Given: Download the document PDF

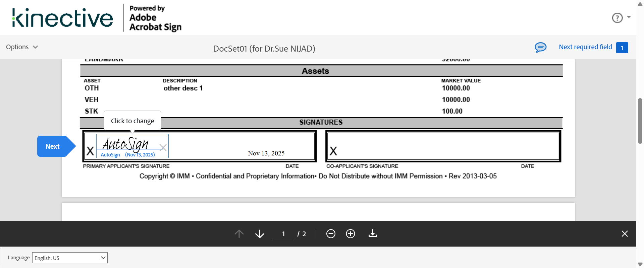Looking at the screenshot, I should [x=373, y=233].
